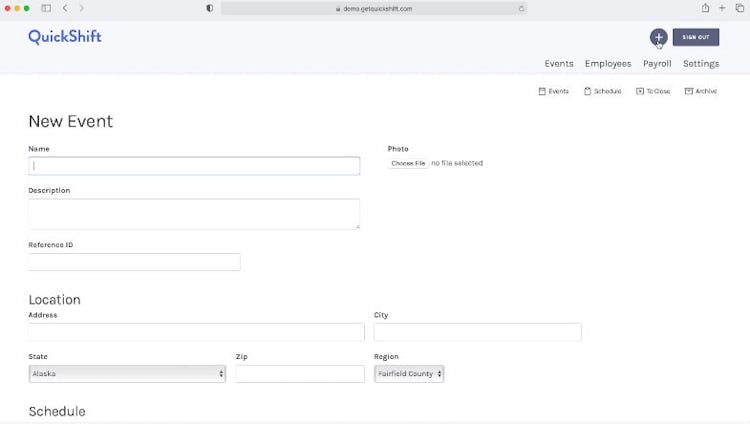Image resolution: width=750 pixels, height=424 pixels.
Task: Open a new browser tab with plus
Action: (x=722, y=8)
